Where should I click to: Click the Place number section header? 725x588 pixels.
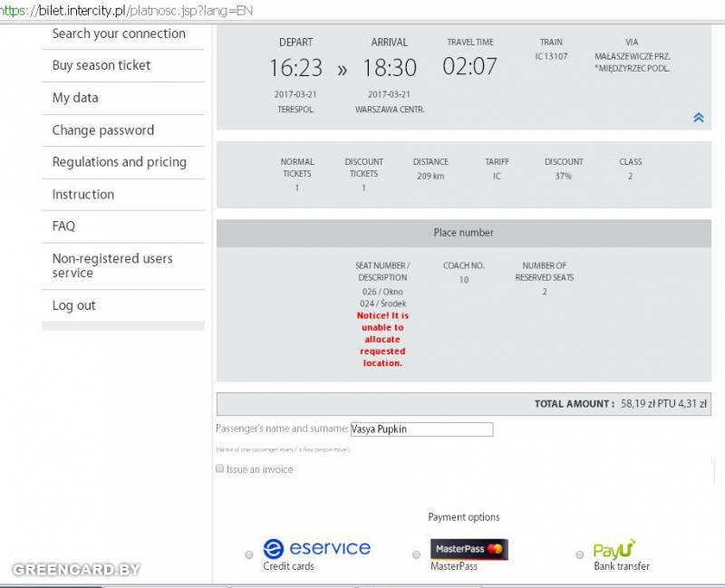click(x=463, y=233)
